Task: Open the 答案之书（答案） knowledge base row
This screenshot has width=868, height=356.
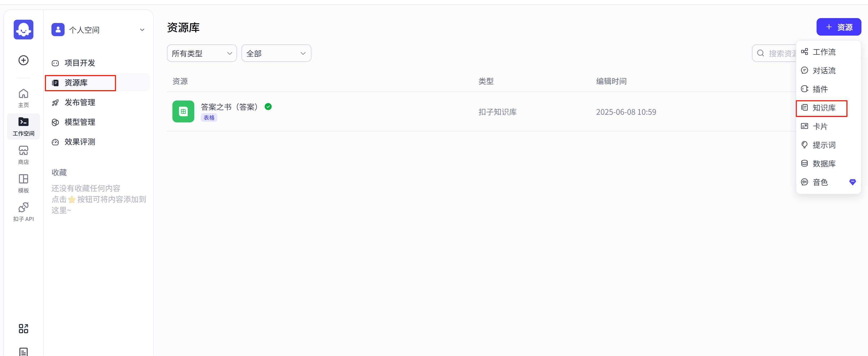Action: (x=229, y=107)
